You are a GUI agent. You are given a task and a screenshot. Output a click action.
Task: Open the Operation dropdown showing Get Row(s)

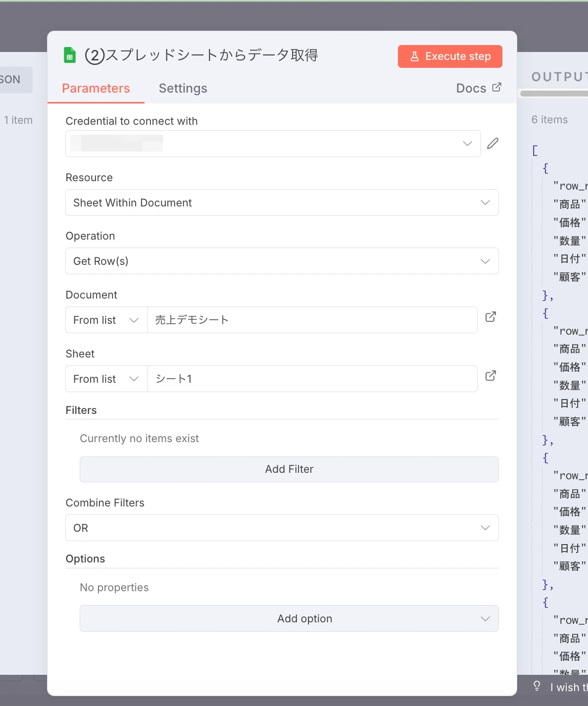(282, 261)
